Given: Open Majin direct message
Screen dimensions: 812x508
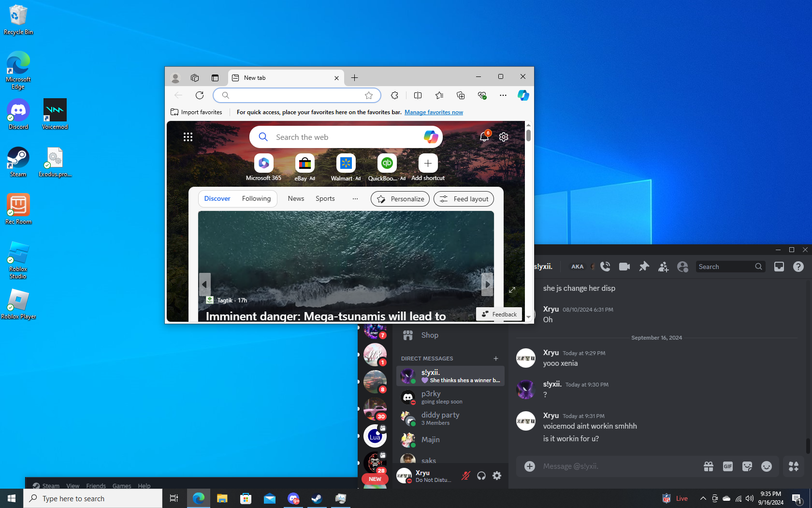Looking at the screenshot, I should 450,440.
